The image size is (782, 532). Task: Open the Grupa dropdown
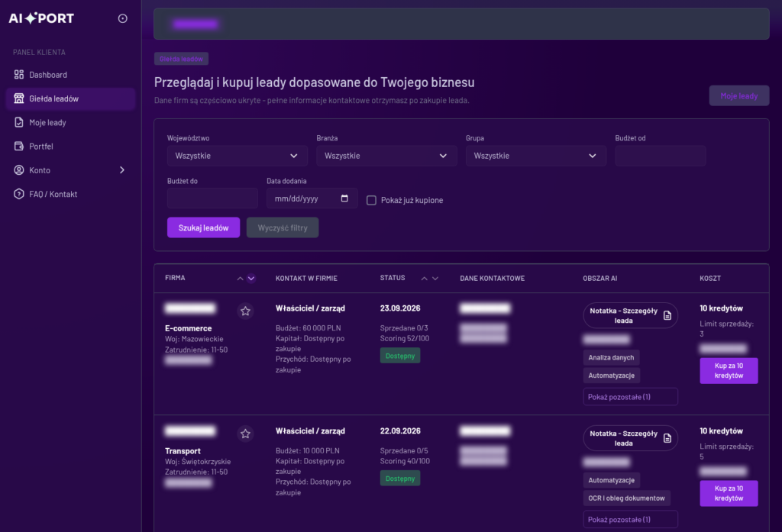tap(535, 156)
